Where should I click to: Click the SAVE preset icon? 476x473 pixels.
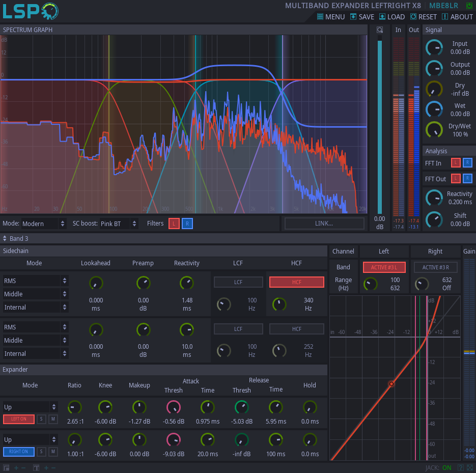(x=353, y=17)
